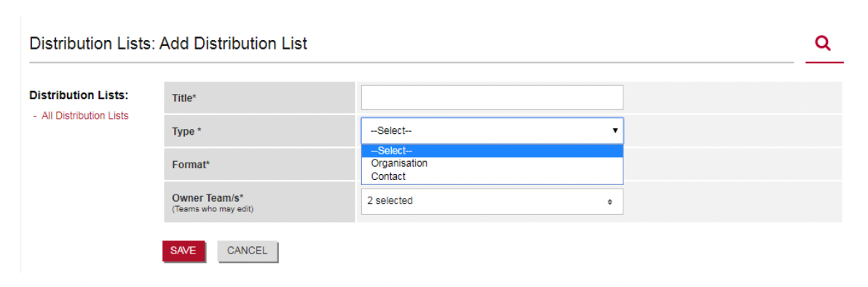Click the red SAVE button
868x287 pixels.
[184, 251]
